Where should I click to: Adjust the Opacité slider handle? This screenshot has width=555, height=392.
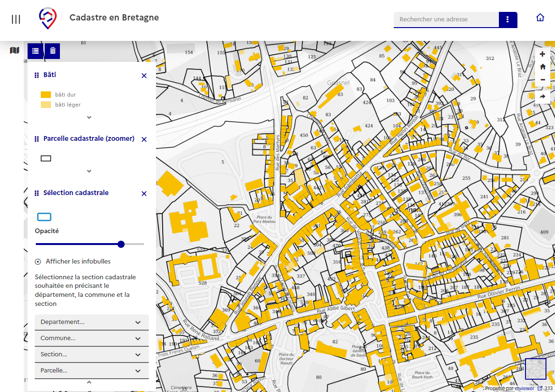[x=121, y=244]
